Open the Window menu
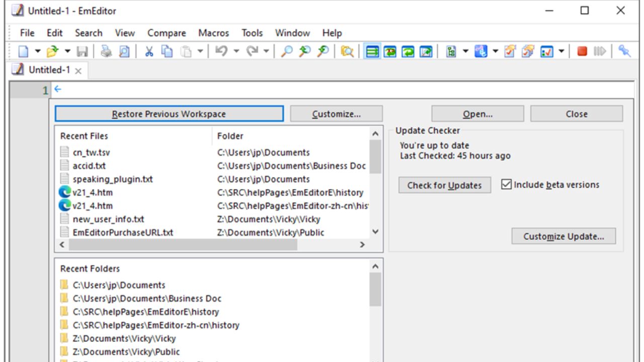This screenshot has width=644, height=362. point(292,33)
